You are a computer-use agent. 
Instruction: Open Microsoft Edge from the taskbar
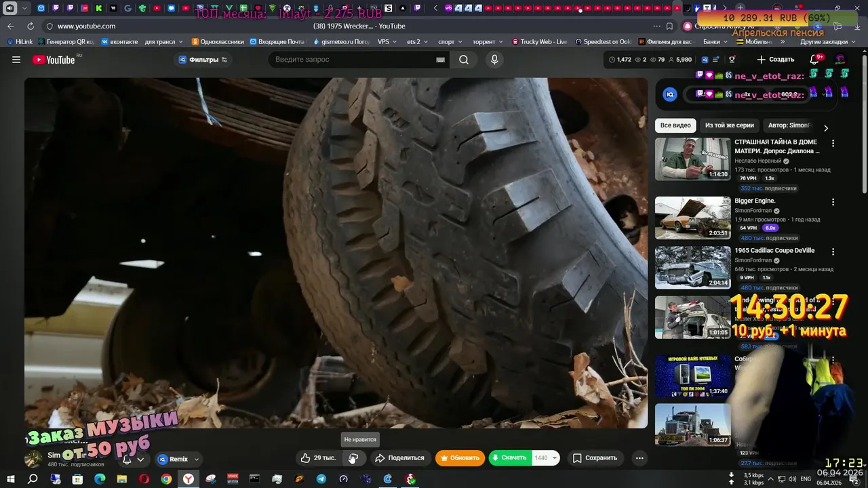point(100,479)
